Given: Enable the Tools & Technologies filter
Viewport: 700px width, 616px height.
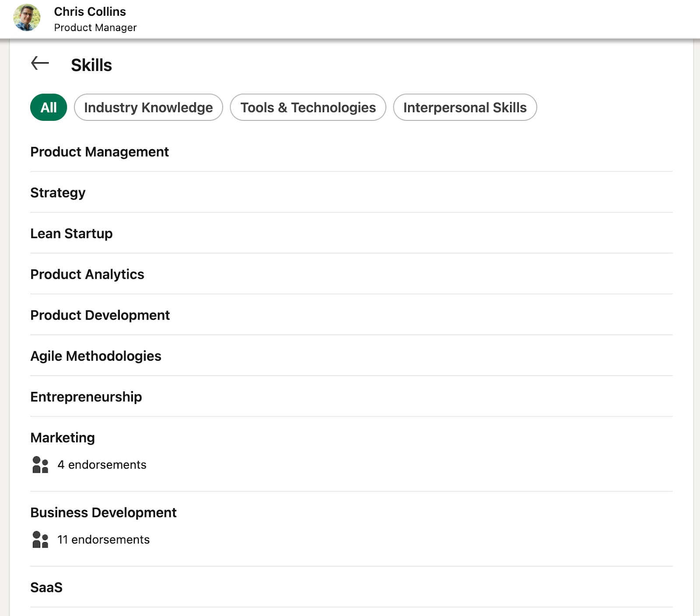Looking at the screenshot, I should [x=308, y=107].
